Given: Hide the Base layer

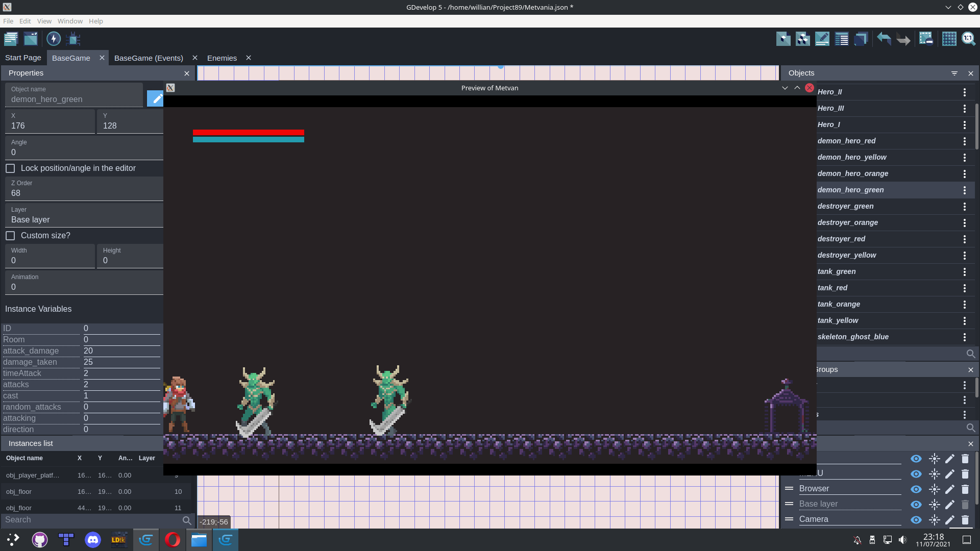Looking at the screenshot, I should [916, 505].
